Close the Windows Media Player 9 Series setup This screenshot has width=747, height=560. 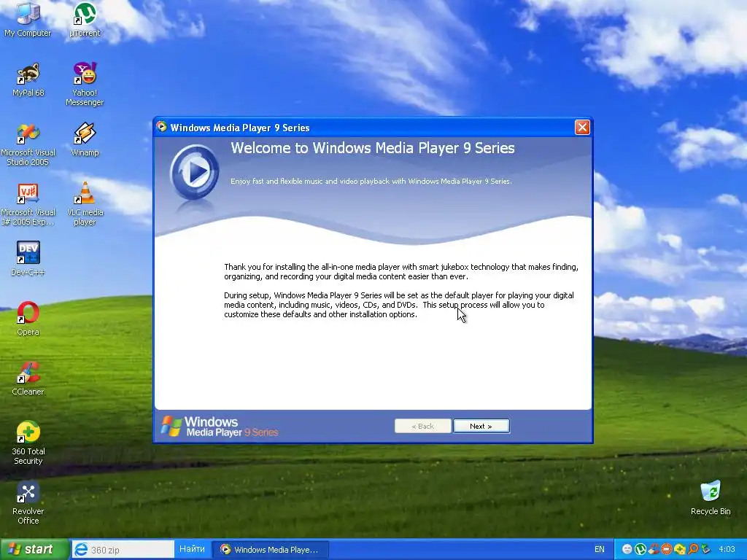click(x=582, y=127)
